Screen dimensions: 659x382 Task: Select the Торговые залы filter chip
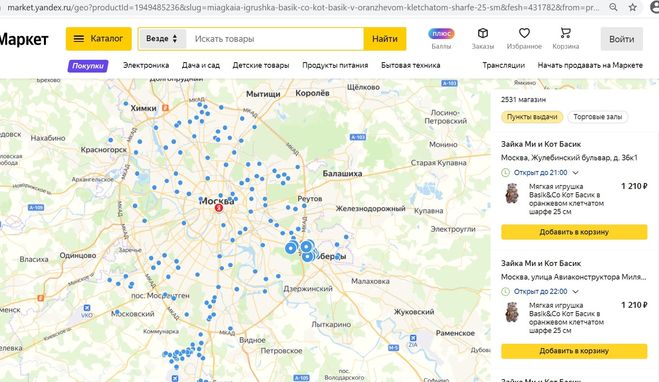point(598,117)
